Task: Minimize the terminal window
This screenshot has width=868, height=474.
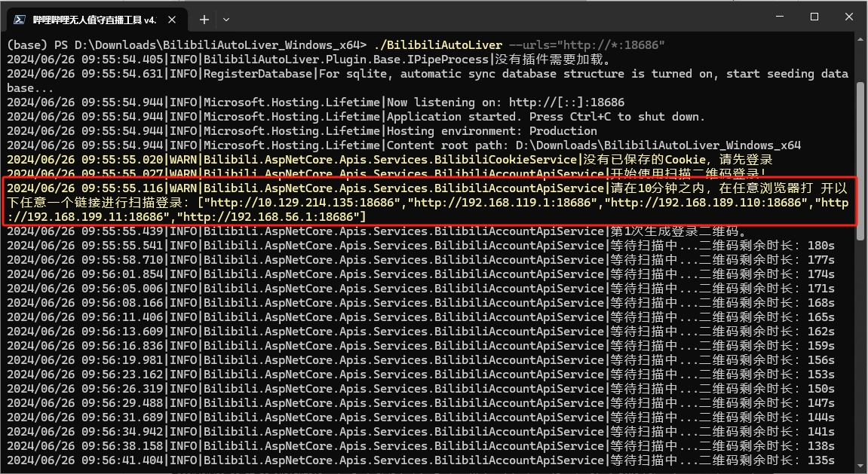Action: [x=780, y=17]
